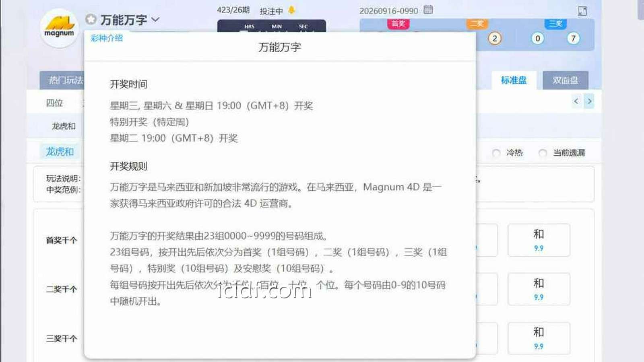Image resolution: width=644 pixels, height=362 pixels.
Task: Go to previous play types with left arrow
Action: [576, 101]
